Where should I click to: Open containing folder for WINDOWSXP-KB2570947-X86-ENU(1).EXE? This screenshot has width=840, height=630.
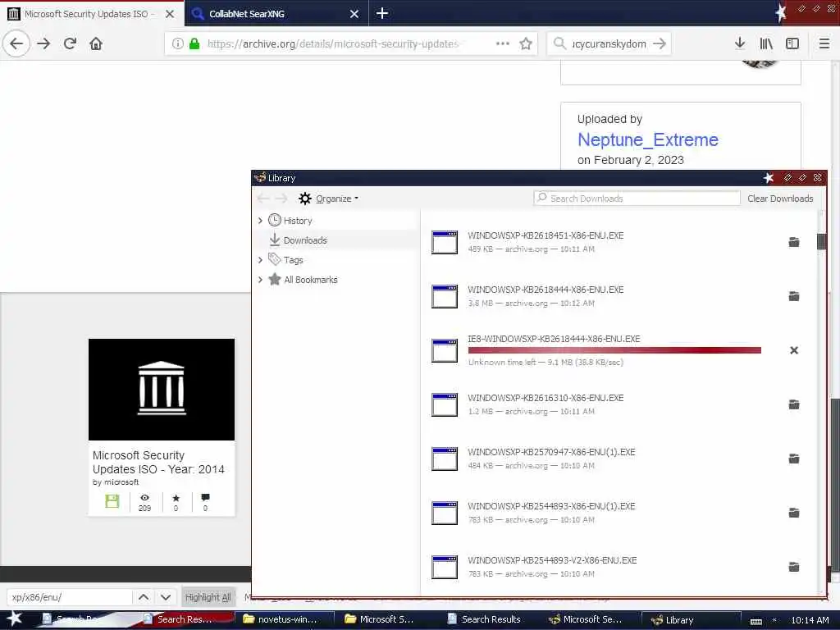pyautogui.click(x=794, y=459)
